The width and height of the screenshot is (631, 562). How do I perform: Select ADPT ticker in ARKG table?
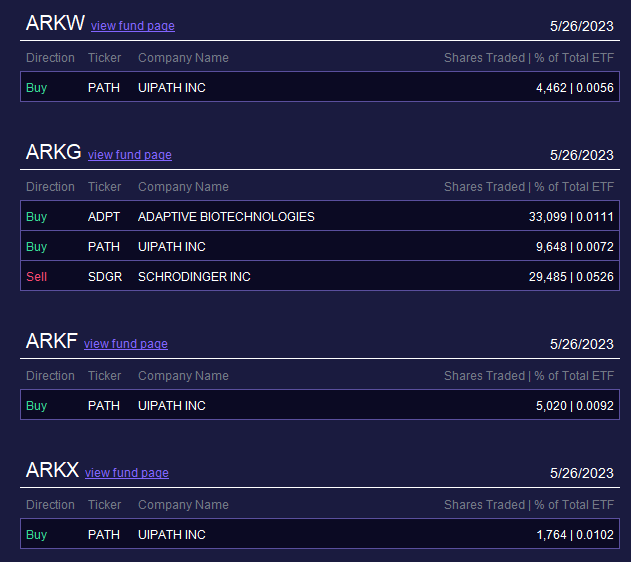pyautogui.click(x=104, y=217)
